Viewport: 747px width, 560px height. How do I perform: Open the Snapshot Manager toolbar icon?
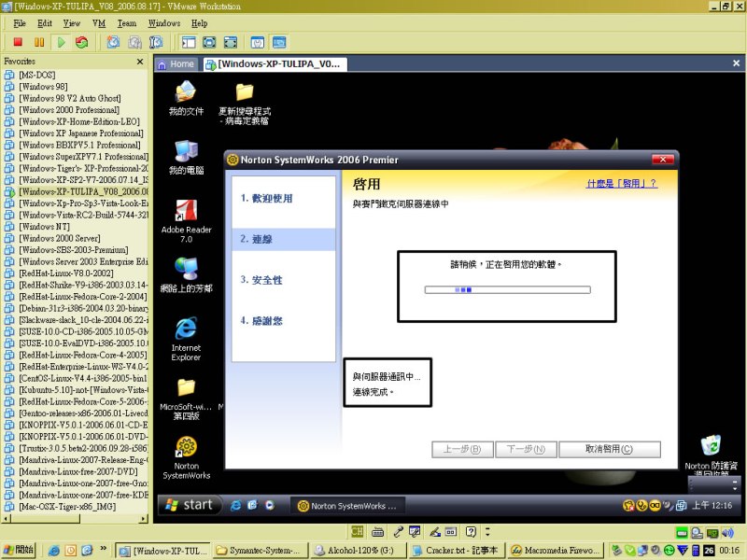click(x=156, y=42)
